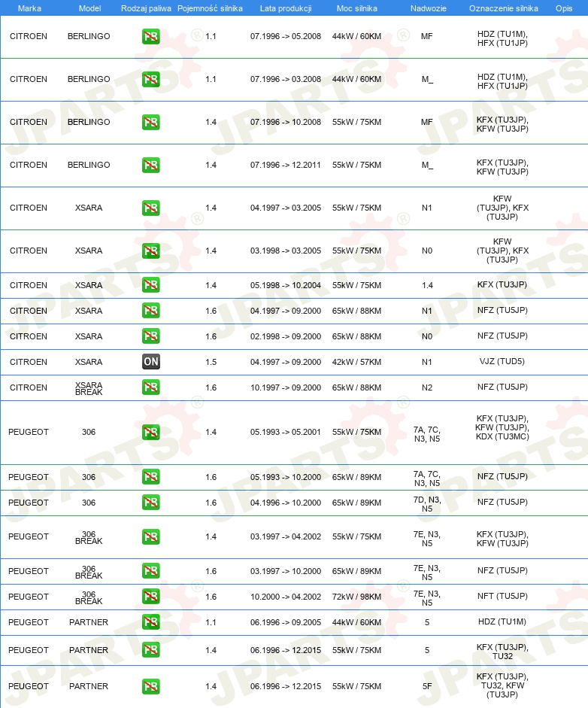Click the Opis column header
This screenshot has height=708, width=588.
point(564,8)
